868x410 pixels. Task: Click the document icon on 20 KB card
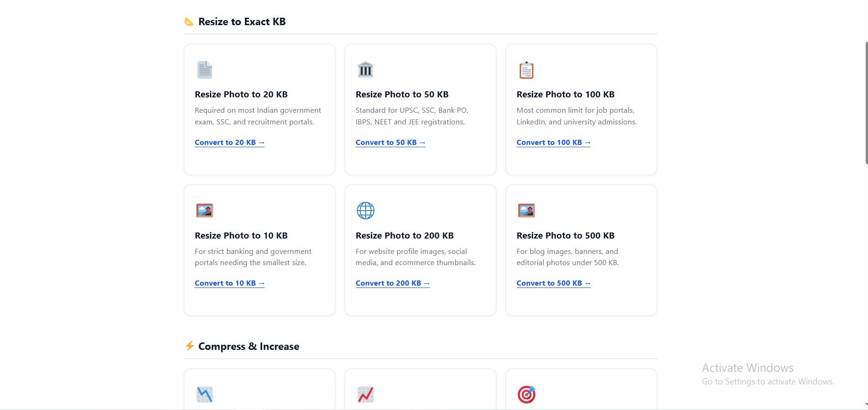204,70
